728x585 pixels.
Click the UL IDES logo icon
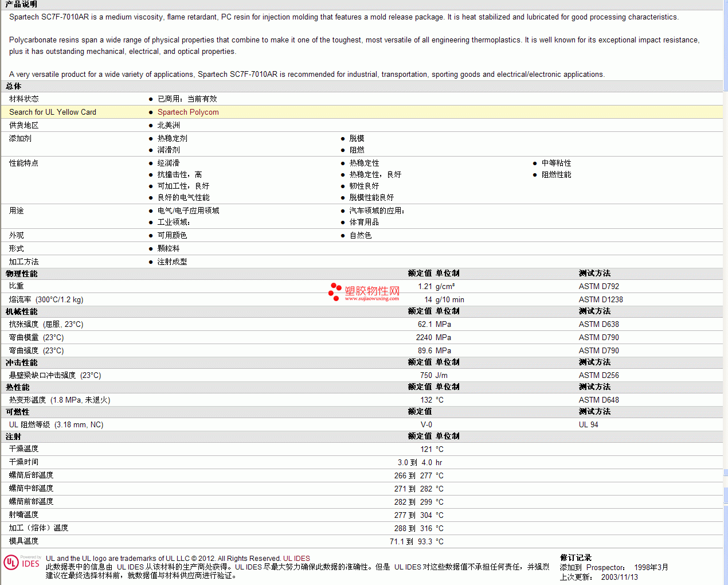[22, 562]
